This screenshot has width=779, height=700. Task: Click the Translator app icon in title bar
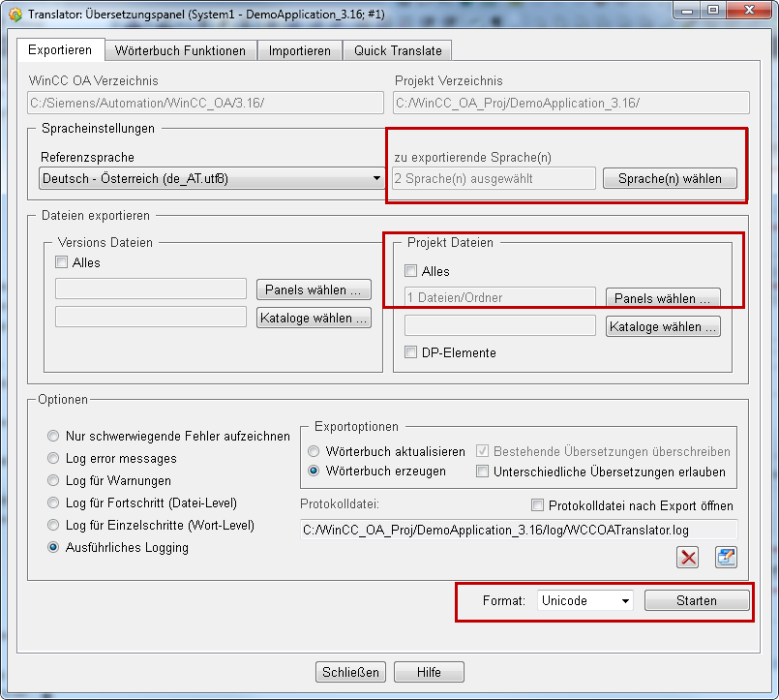pyautogui.click(x=15, y=15)
